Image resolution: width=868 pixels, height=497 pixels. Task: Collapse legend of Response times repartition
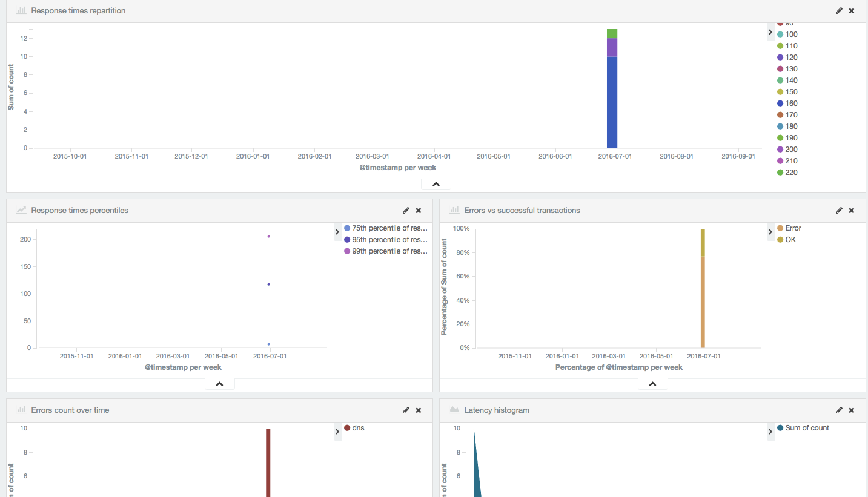coord(770,32)
